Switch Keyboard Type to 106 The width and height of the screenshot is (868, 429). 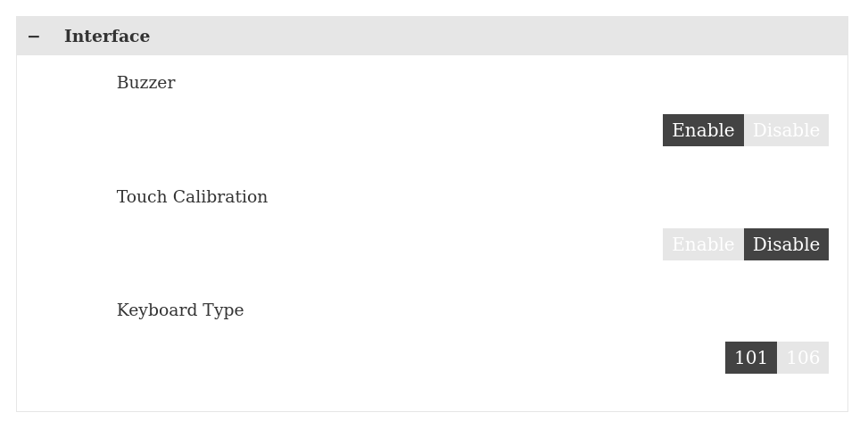point(803,358)
